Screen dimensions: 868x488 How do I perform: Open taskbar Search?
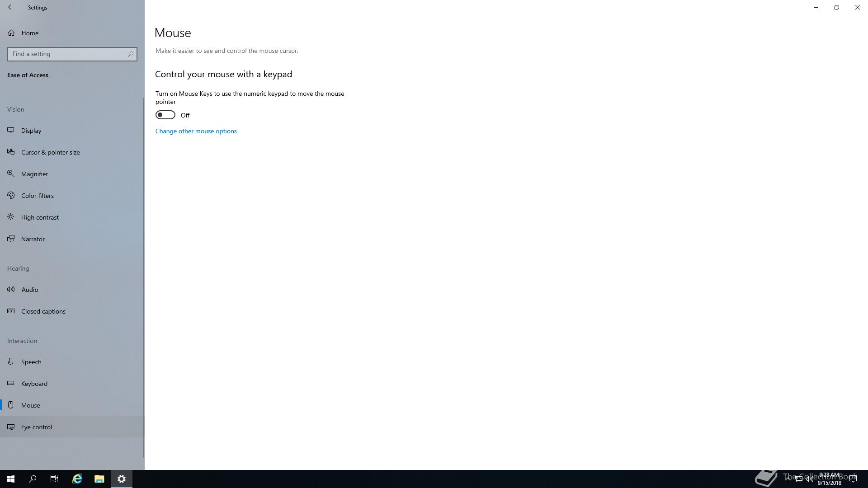pos(33,479)
